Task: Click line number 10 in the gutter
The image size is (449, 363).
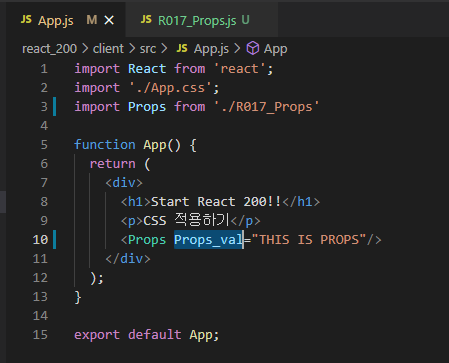Action: pyautogui.click(x=40, y=240)
